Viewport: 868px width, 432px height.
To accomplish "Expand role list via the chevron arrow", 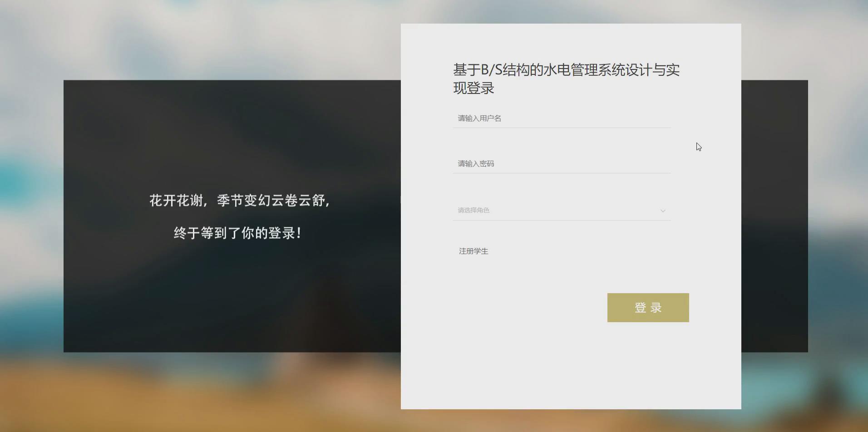I will pyautogui.click(x=663, y=211).
